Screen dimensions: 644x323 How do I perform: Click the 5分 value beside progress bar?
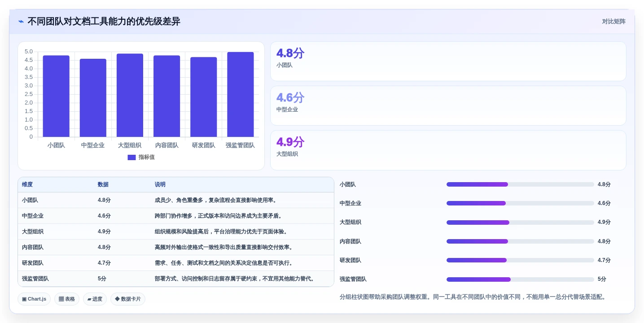[x=602, y=279]
